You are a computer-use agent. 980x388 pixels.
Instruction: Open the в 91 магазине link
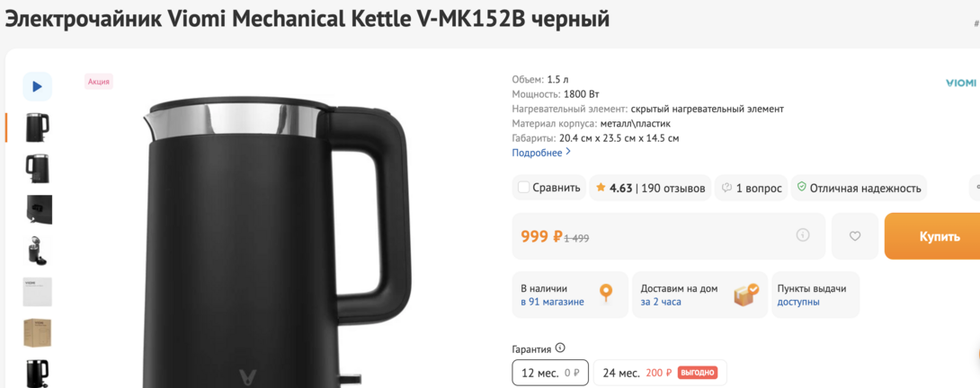(553, 302)
